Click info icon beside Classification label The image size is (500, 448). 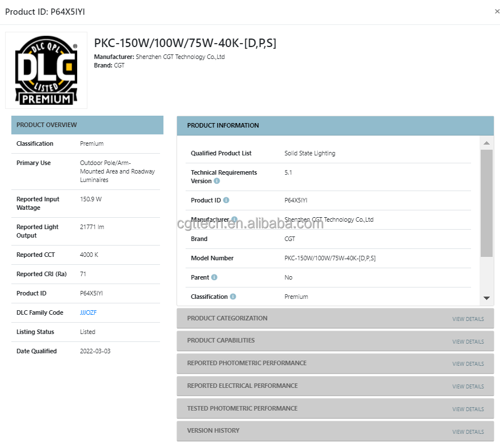click(233, 297)
